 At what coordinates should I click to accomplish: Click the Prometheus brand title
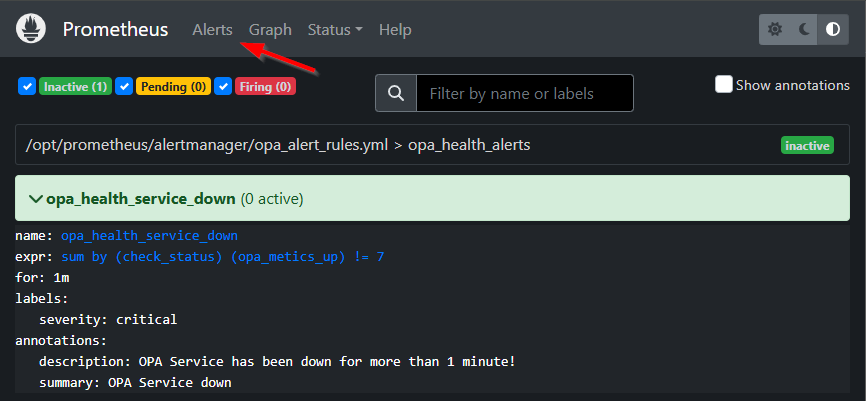pos(115,29)
